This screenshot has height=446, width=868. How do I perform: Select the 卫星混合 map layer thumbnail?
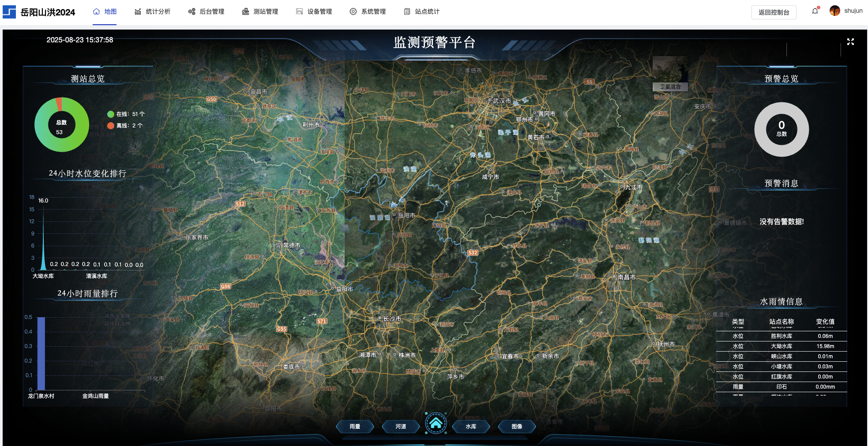(670, 73)
